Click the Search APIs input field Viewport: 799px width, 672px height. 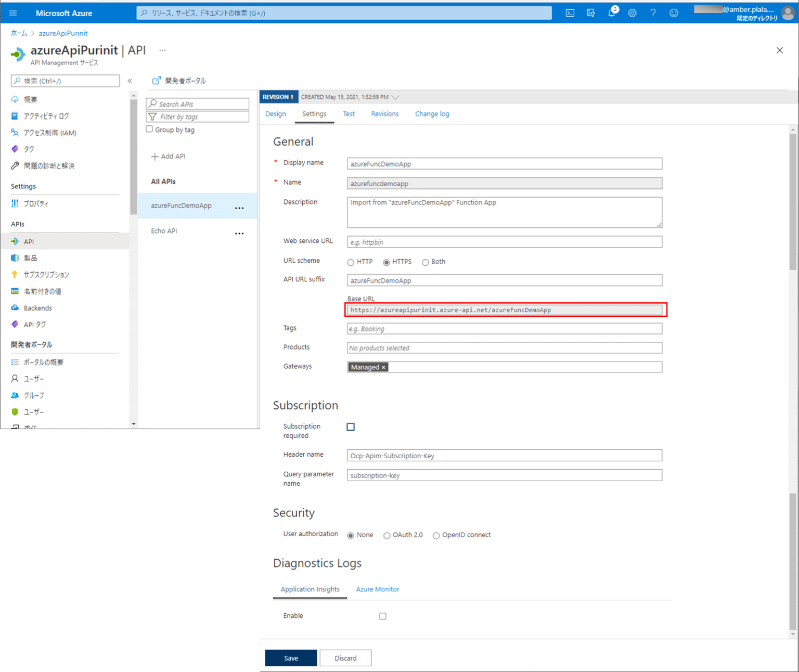pos(198,104)
